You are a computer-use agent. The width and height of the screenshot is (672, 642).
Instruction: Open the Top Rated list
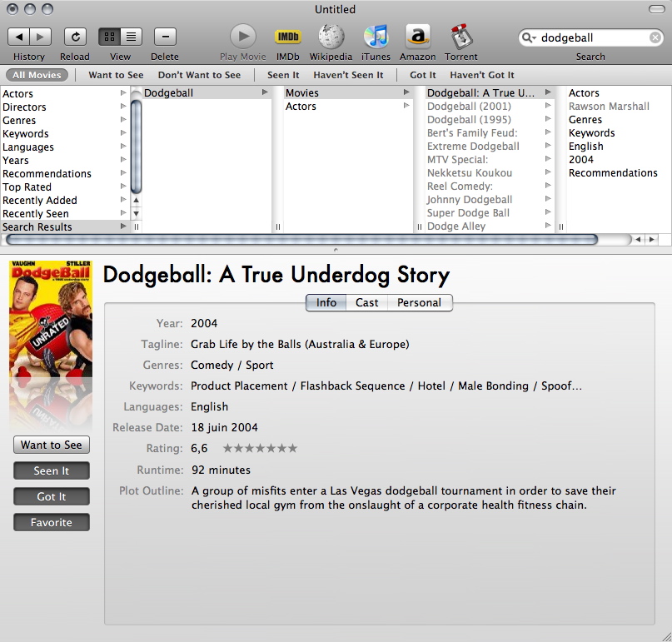[65, 187]
